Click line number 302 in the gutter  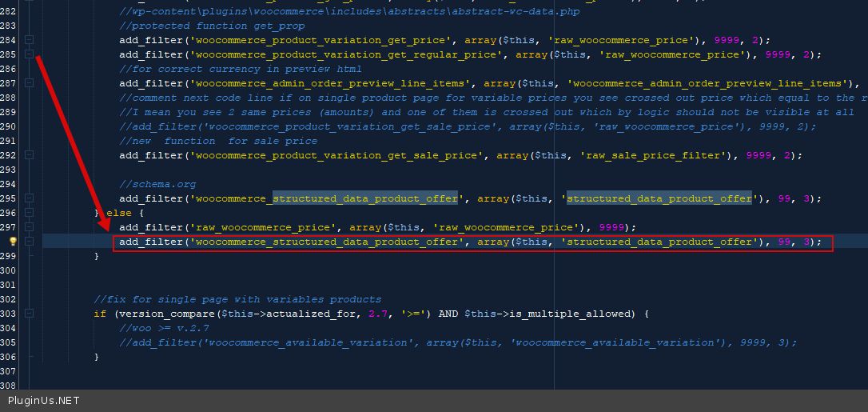(x=8, y=299)
